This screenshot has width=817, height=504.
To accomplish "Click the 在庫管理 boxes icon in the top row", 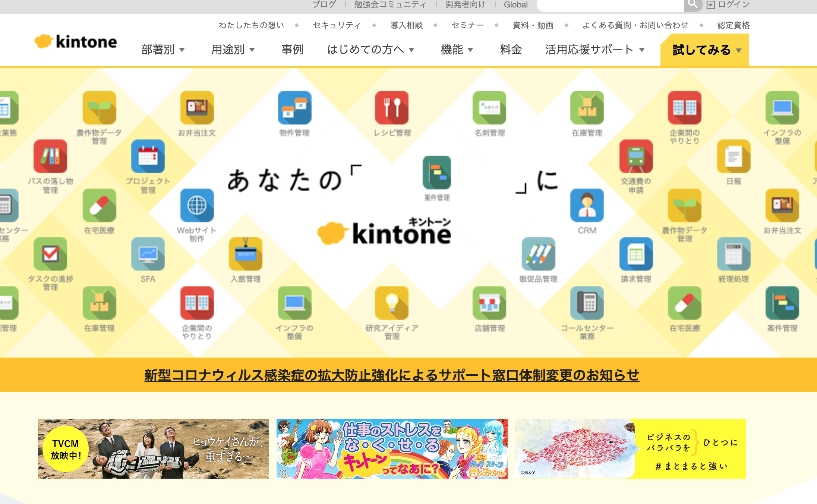I will coord(587,108).
